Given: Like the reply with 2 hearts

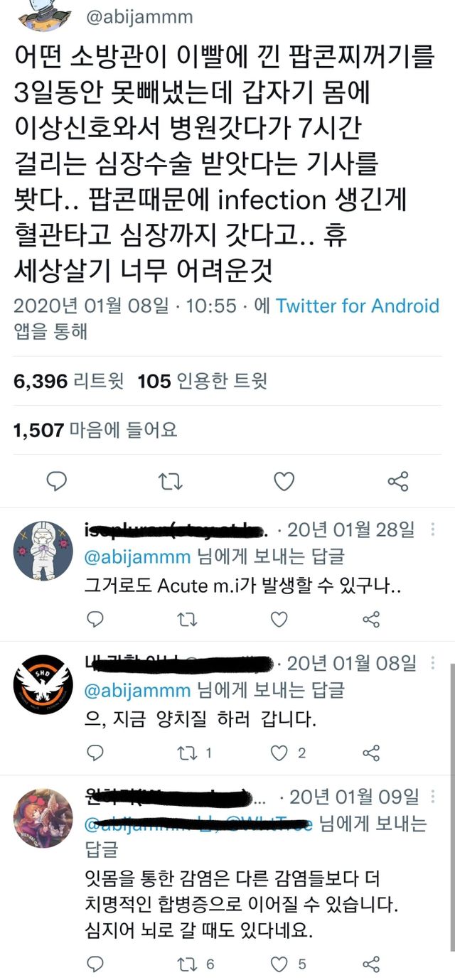Looking at the screenshot, I should pyautogui.click(x=281, y=753).
